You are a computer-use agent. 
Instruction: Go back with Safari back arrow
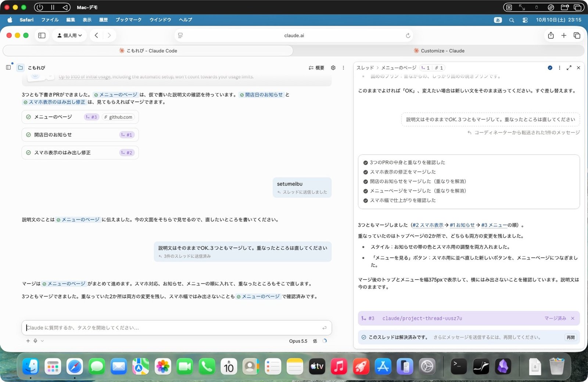96,35
